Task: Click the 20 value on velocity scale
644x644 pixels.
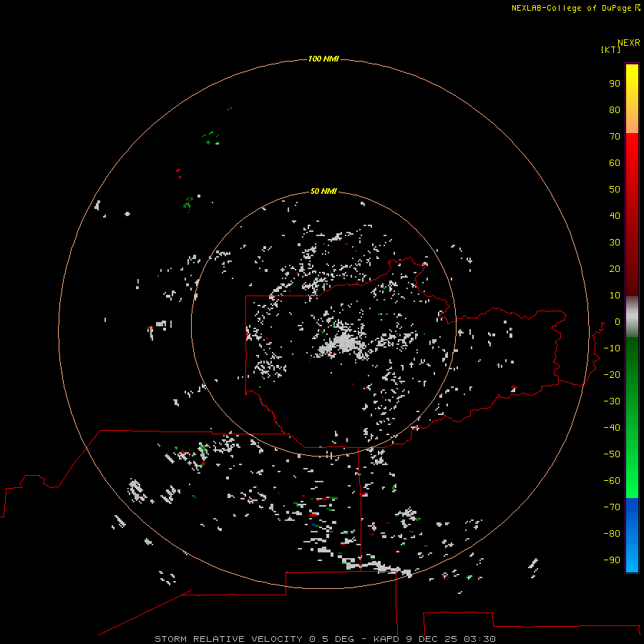Action: 615,269
